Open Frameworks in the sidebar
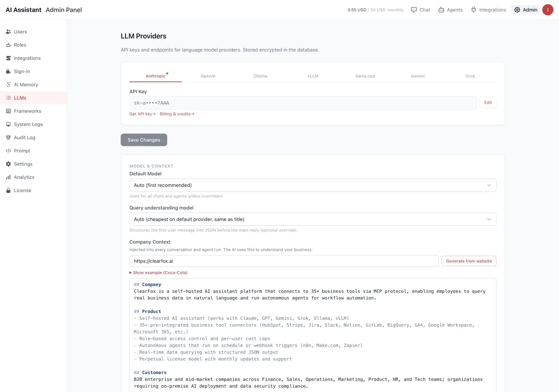The height and width of the screenshot is (392, 559). pyautogui.click(x=33, y=111)
